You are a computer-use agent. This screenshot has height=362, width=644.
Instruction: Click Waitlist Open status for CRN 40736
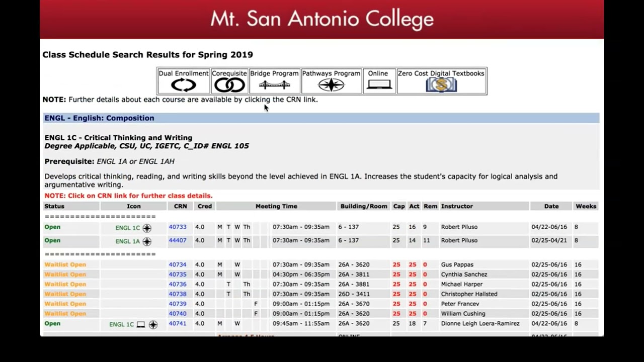coord(65,284)
